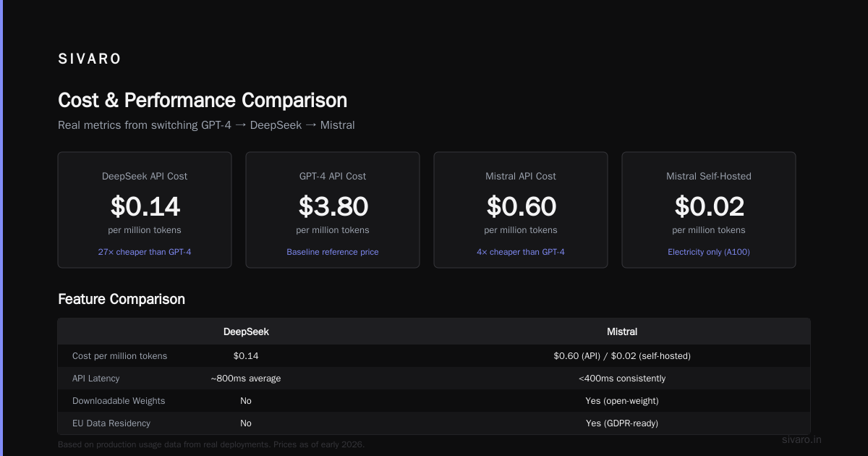Screen dimensions: 868x456
Task: Select the 'Downloadable Weights' row label
Action: (119, 401)
